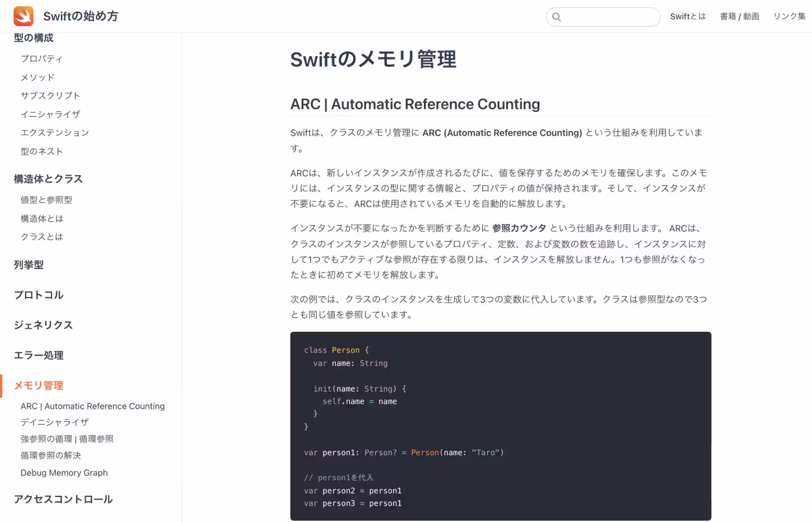This screenshot has width=812, height=522.
Task: Select the active 'メモリ管理' sidebar section
Action: [x=38, y=385]
